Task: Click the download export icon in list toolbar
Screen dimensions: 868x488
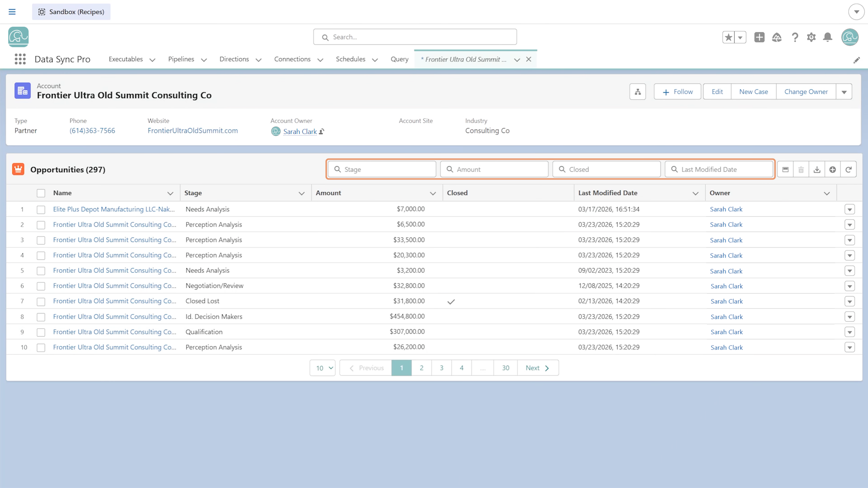Action: tap(817, 169)
